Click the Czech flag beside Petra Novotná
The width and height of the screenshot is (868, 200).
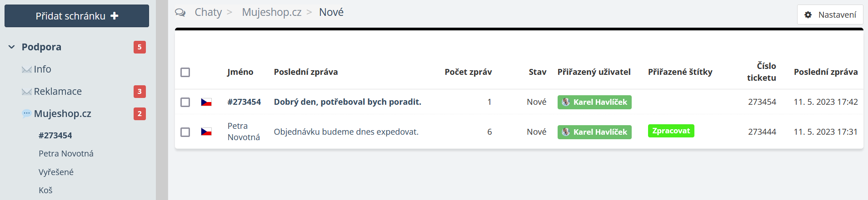pos(206,132)
